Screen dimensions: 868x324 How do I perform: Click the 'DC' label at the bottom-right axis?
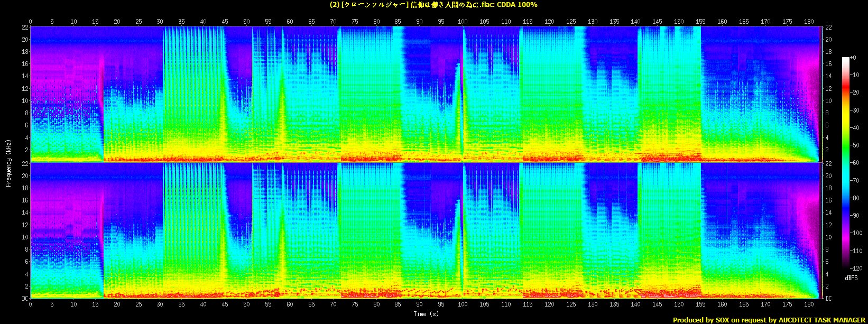[x=828, y=299]
